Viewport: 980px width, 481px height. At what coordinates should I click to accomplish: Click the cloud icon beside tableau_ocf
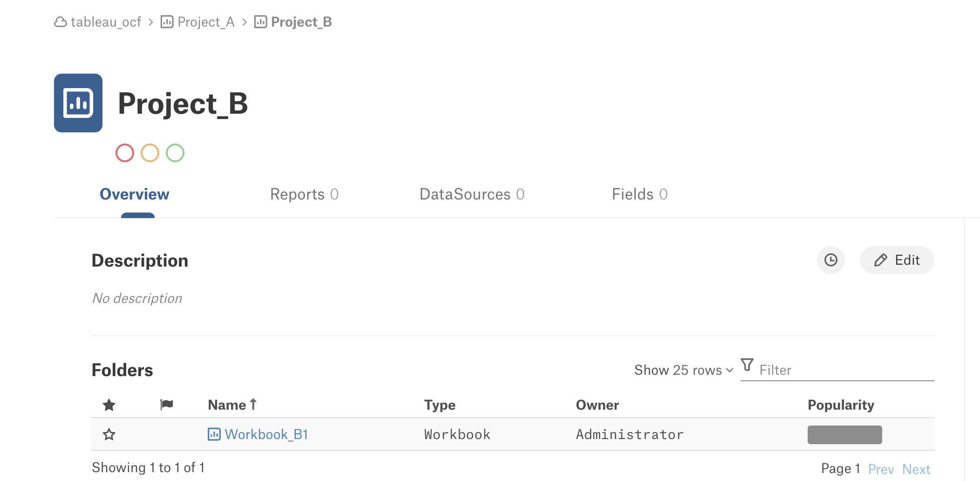pyautogui.click(x=61, y=22)
